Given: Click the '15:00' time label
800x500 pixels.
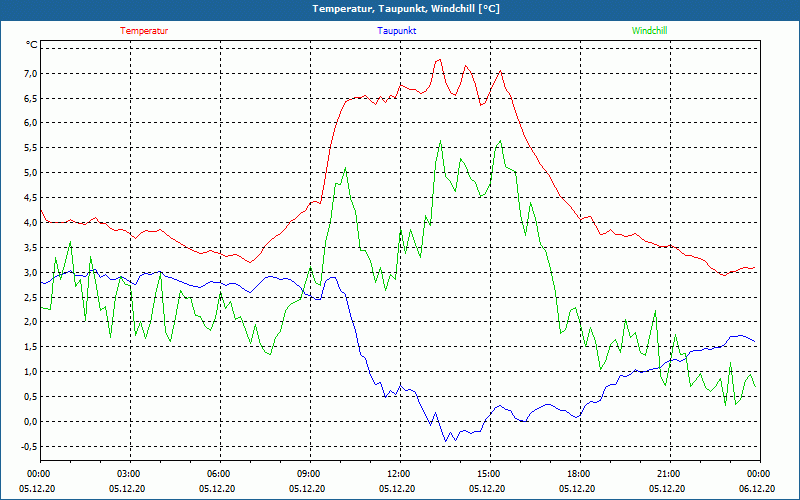Looking at the screenshot, I should pyautogui.click(x=487, y=473).
